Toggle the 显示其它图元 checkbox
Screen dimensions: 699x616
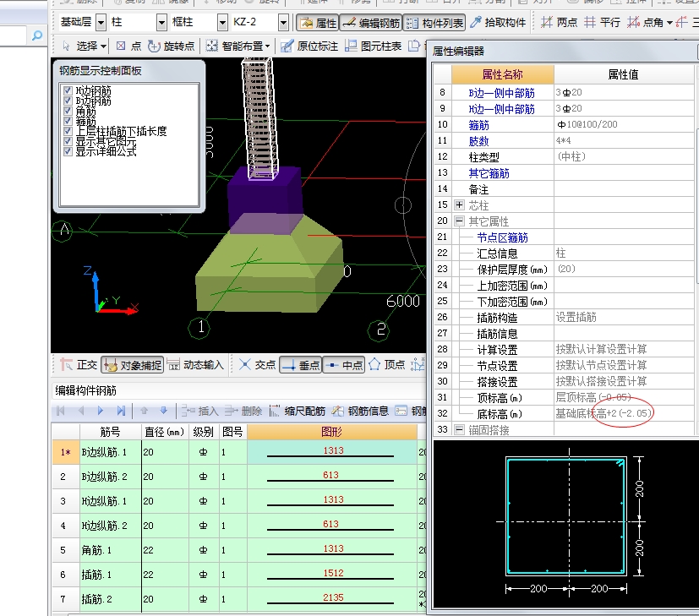[68, 142]
